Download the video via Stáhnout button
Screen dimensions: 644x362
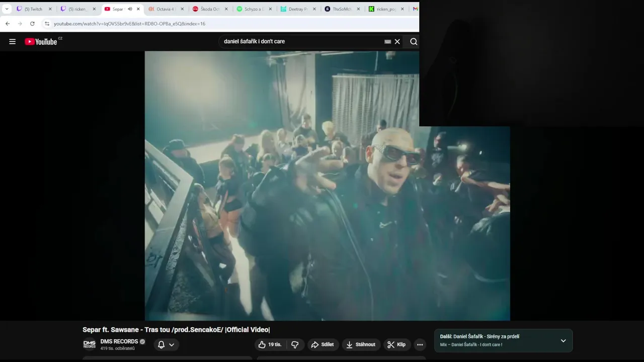[x=361, y=344]
